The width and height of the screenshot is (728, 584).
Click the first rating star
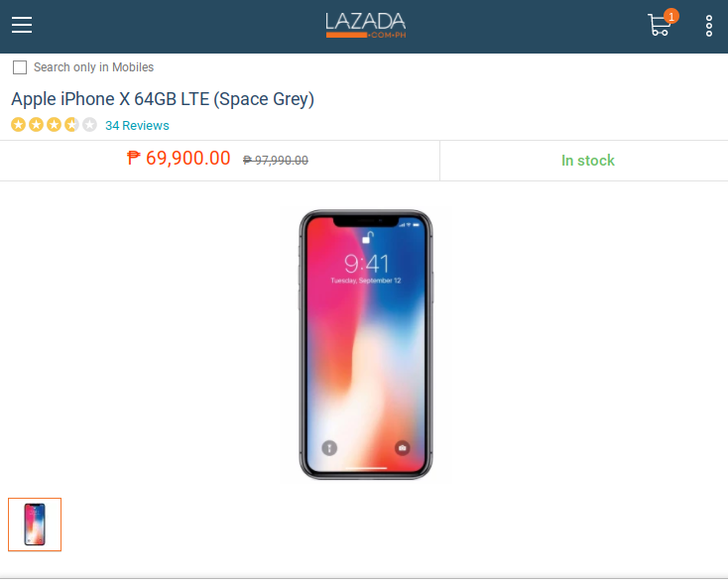[x=18, y=124]
